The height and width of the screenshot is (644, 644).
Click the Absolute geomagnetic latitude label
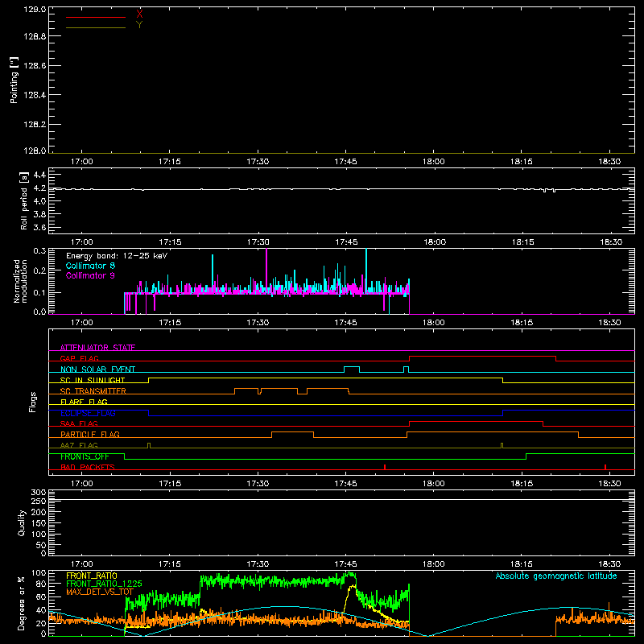[556, 576]
